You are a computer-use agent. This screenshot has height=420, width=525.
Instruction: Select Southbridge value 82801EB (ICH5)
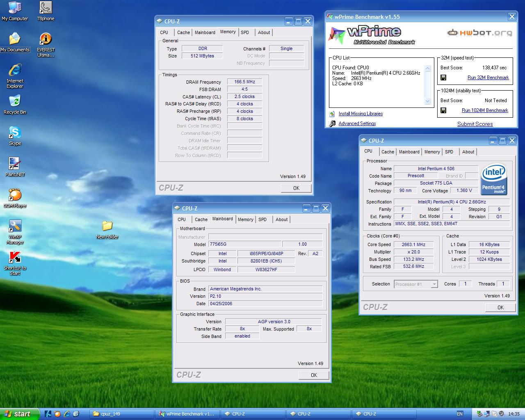click(266, 261)
